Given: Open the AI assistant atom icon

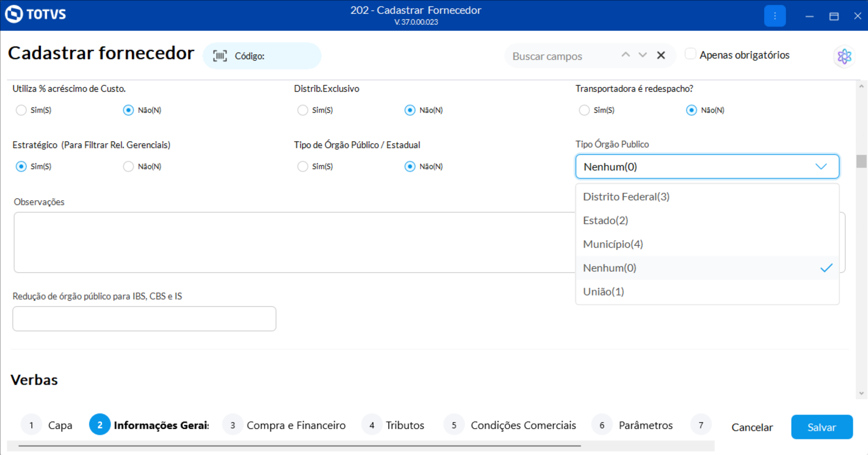Looking at the screenshot, I should tap(844, 57).
